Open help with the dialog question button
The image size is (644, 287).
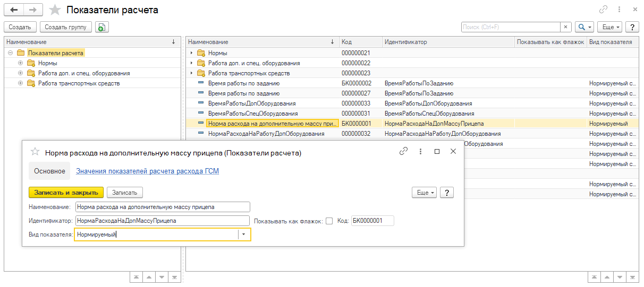(x=447, y=193)
